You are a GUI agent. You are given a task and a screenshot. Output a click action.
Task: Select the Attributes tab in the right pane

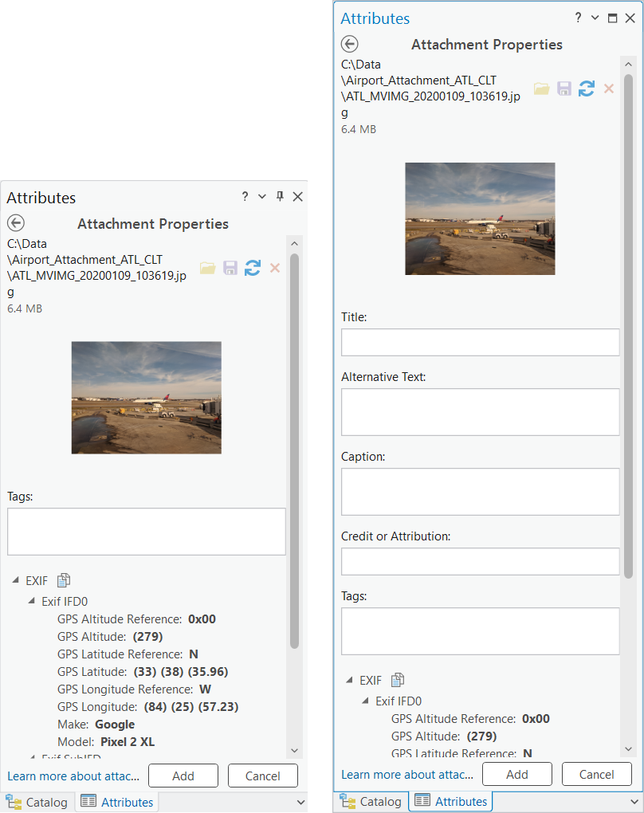point(450,802)
